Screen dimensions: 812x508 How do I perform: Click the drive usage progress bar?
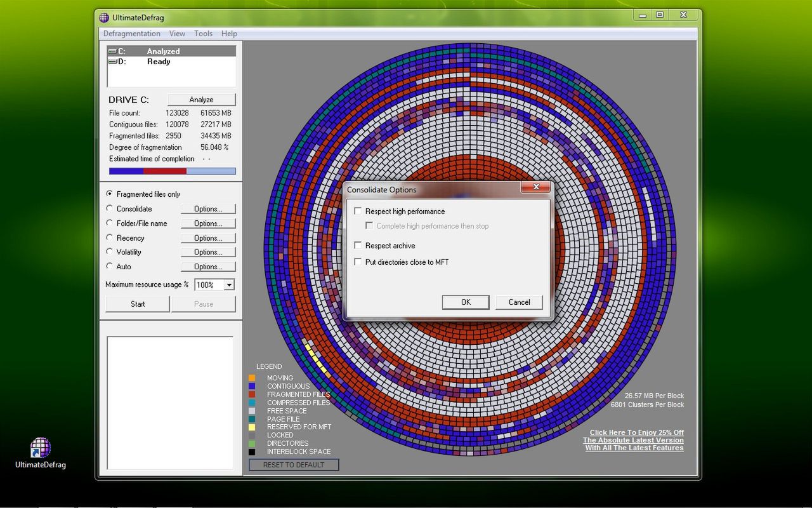(x=172, y=171)
